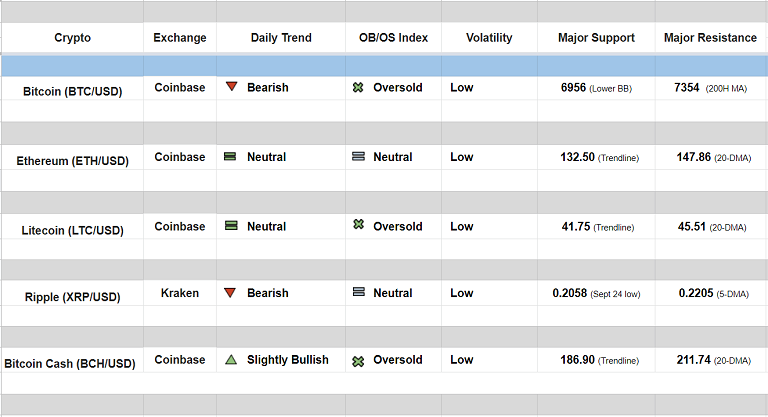Click Bitcoin's red bearish trend arrow icon
Viewport: 768px width, 417px height.
[231, 87]
